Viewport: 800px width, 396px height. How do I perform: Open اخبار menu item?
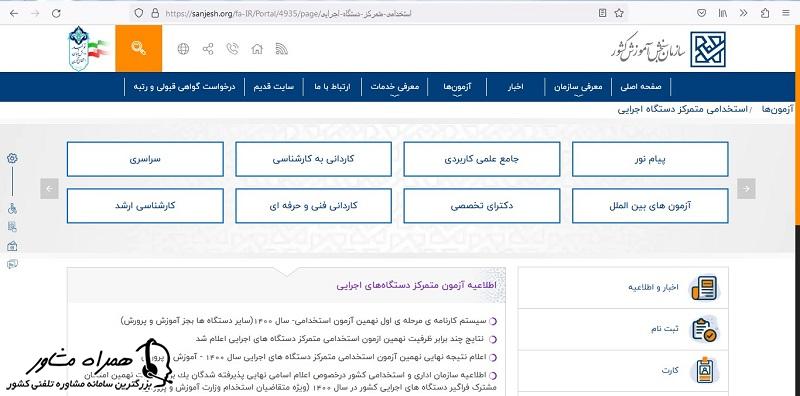515,87
